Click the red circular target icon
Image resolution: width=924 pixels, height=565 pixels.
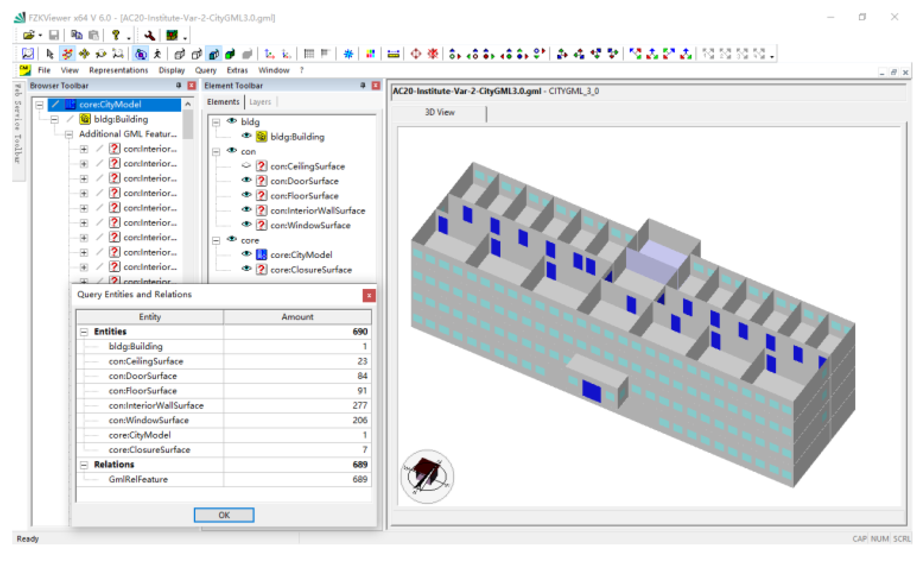[x=416, y=53]
